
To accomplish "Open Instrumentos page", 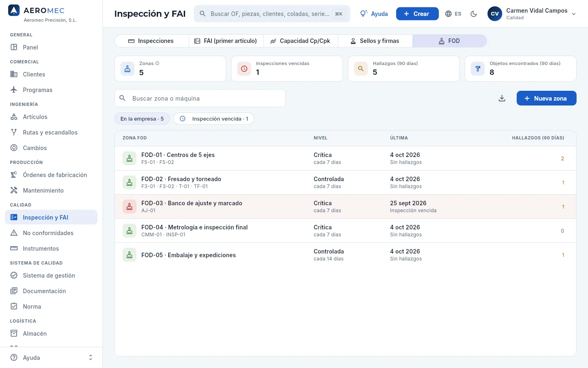I will (x=51, y=249).
